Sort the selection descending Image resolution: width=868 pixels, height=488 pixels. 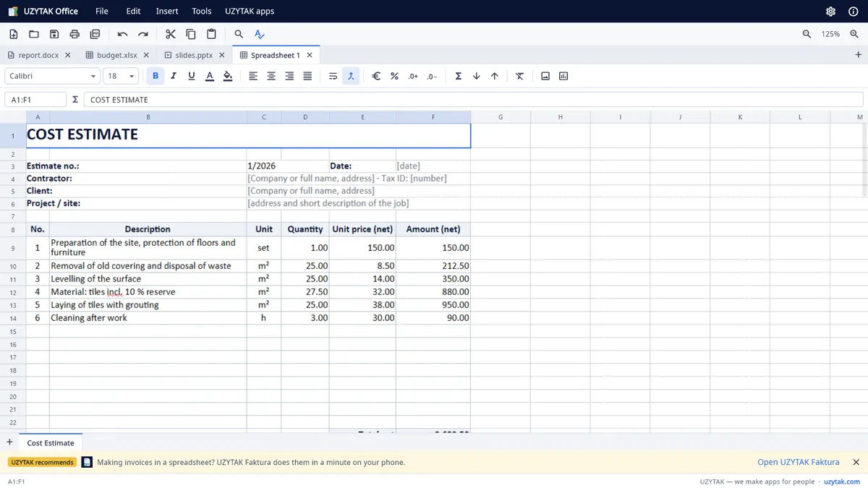tap(495, 76)
